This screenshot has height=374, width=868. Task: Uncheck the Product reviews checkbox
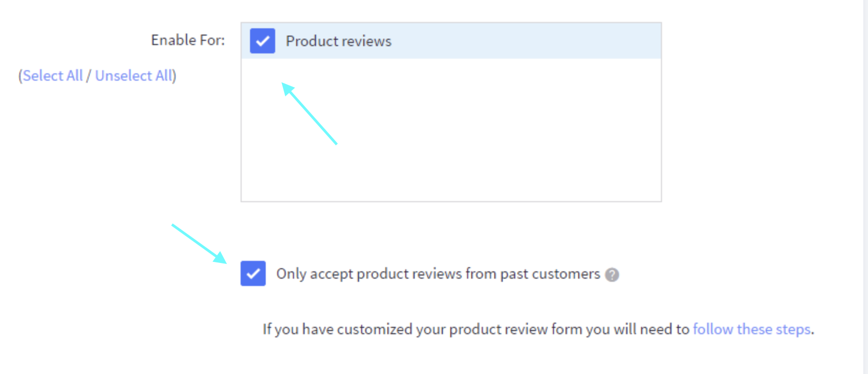(263, 41)
